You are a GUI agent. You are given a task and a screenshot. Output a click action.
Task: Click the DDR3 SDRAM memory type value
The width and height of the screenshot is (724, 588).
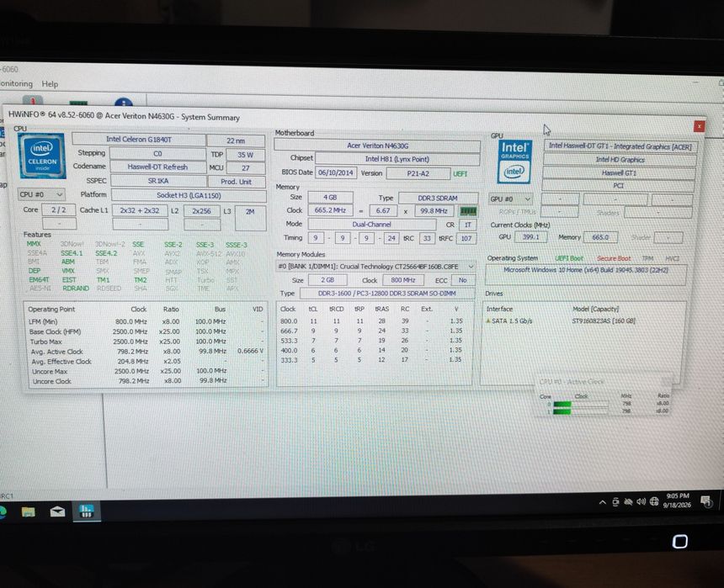pos(438,198)
